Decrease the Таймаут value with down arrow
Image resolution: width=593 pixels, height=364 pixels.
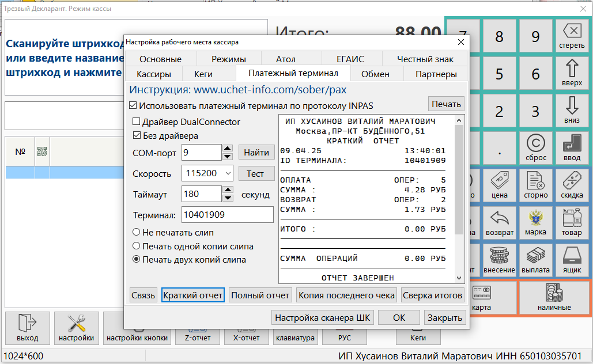228,198
